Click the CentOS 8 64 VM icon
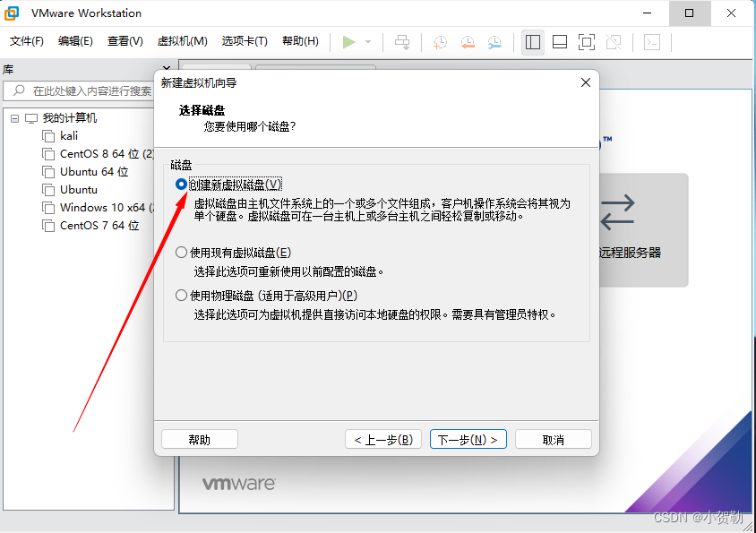This screenshot has height=533, width=756. pyautogui.click(x=48, y=154)
